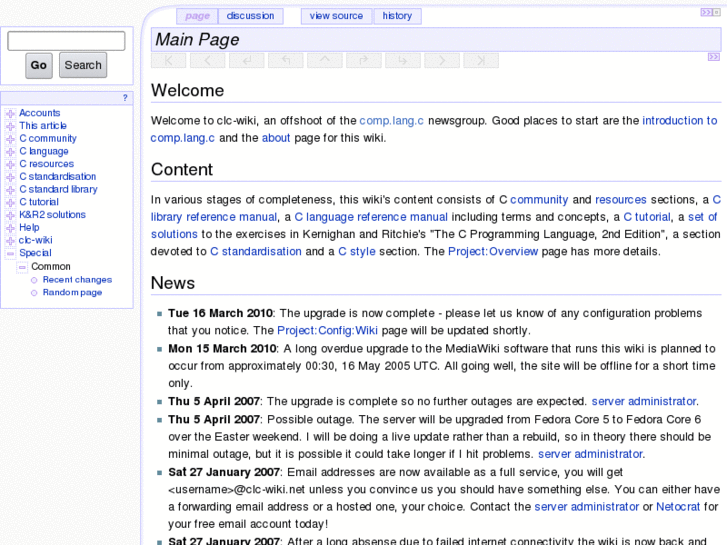This screenshot has height=545, width=727.
Task: Open the Netocrat link
Action: 678,507
